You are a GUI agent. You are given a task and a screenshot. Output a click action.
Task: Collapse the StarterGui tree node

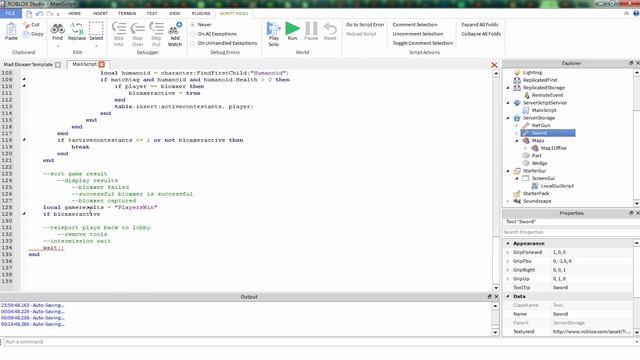point(508,171)
